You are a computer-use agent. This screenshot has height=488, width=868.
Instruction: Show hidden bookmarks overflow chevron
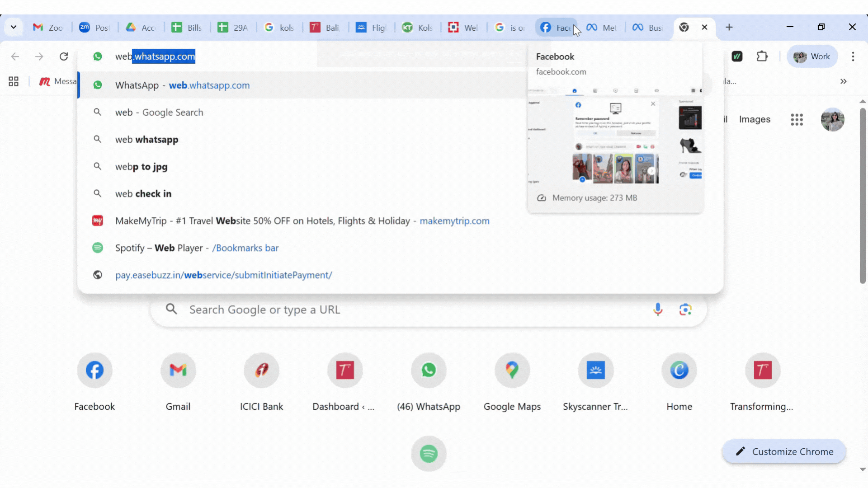tap(843, 81)
